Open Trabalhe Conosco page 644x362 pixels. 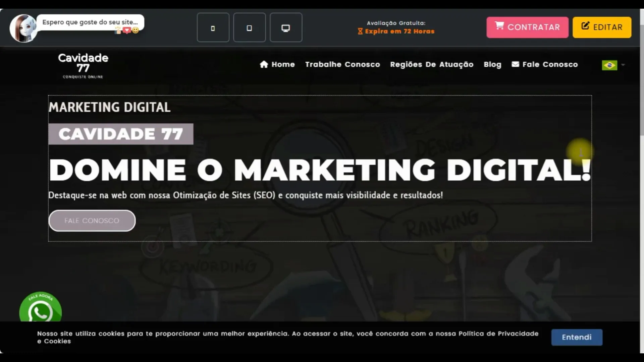(x=342, y=64)
